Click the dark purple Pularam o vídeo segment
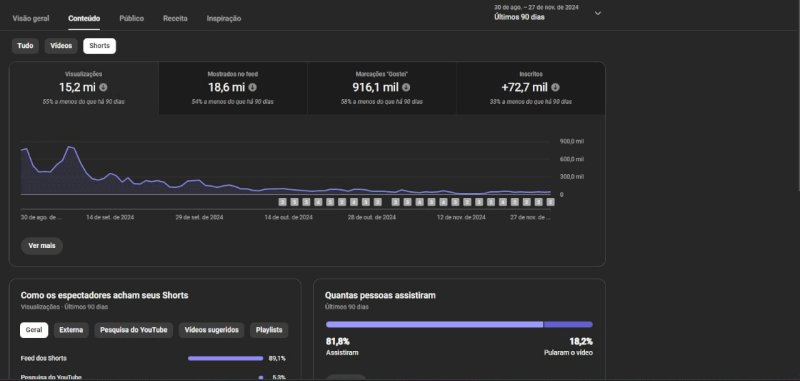Screen dimensions: 800x381 [x=568, y=324]
